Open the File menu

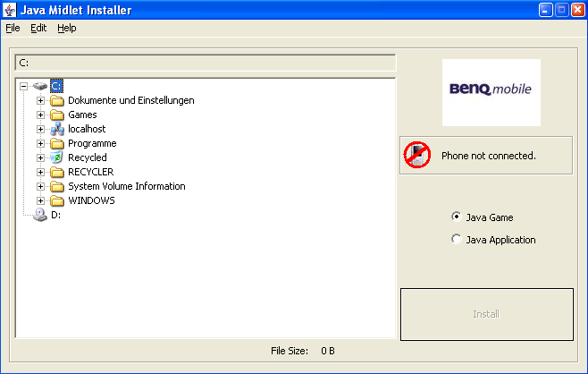[x=13, y=28]
